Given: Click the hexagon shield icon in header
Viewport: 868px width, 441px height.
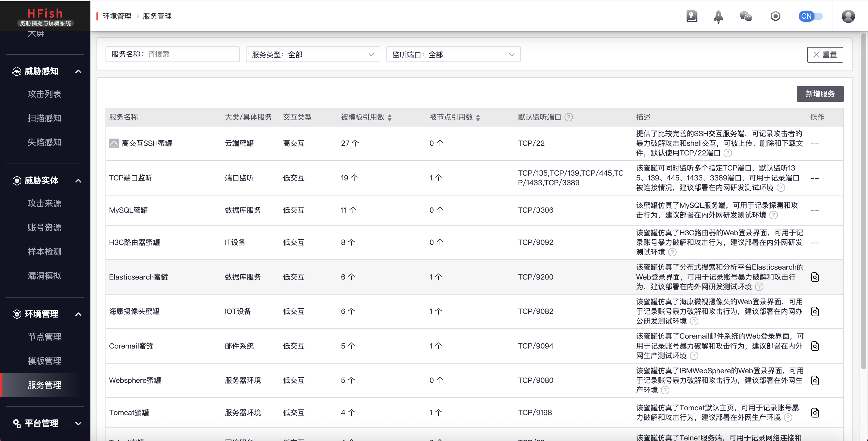Looking at the screenshot, I should click(x=775, y=16).
